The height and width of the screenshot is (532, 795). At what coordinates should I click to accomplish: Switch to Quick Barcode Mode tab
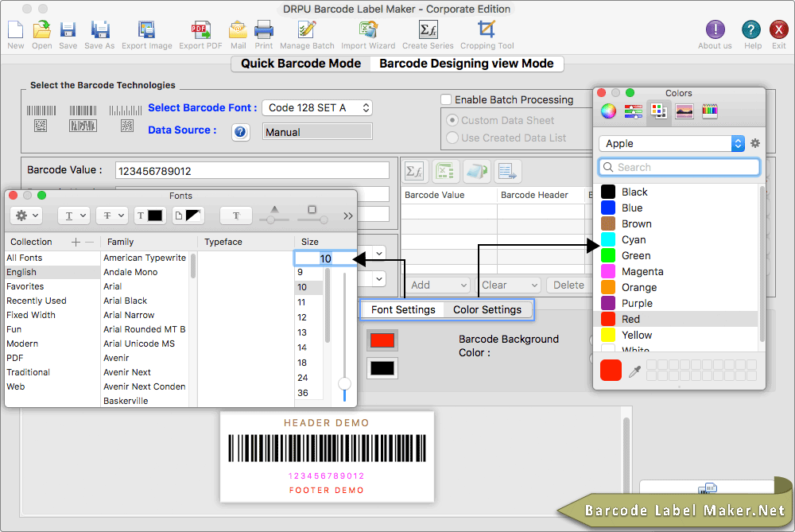click(x=301, y=64)
